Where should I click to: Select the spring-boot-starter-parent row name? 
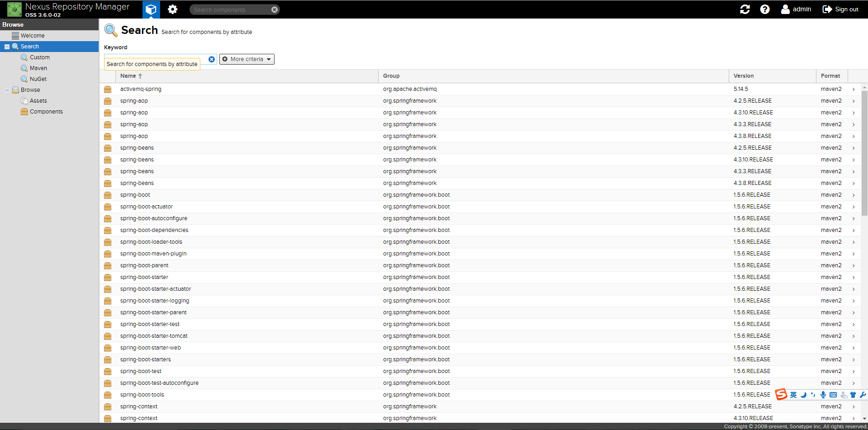click(x=153, y=312)
